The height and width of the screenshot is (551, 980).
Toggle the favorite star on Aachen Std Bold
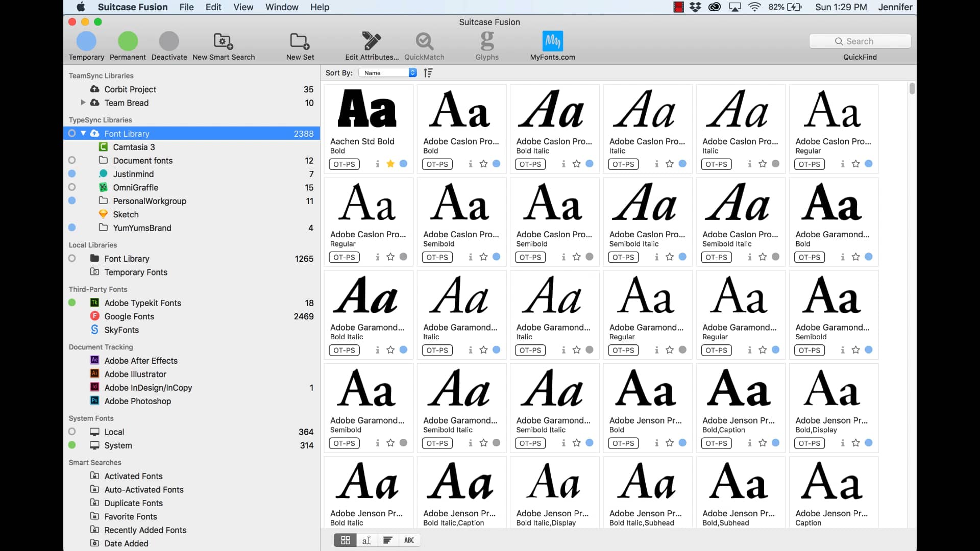pos(390,164)
